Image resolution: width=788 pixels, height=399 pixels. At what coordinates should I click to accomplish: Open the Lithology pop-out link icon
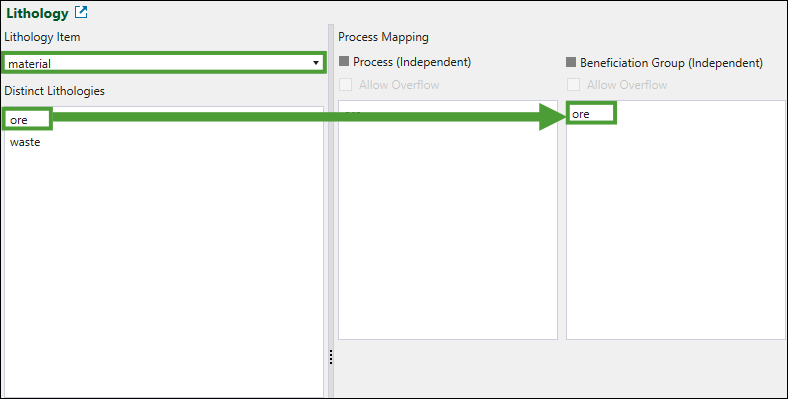(81, 13)
